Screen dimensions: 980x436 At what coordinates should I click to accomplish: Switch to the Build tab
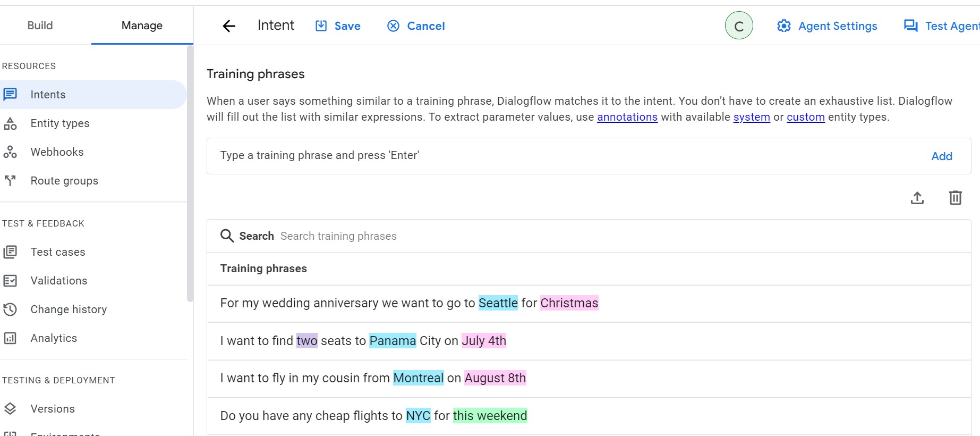pos(40,26)
